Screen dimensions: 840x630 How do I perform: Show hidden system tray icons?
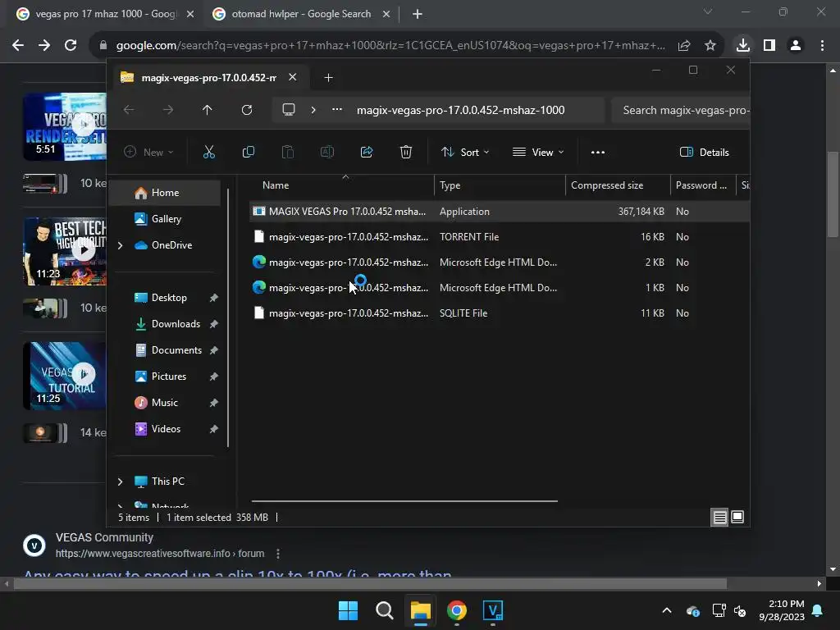coord(667,610)
